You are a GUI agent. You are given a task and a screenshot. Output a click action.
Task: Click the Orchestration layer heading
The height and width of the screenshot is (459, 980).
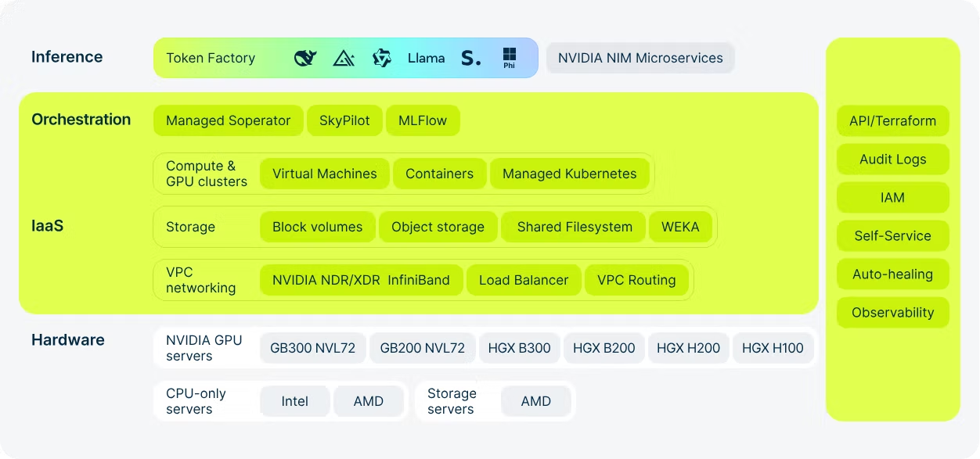81,120
